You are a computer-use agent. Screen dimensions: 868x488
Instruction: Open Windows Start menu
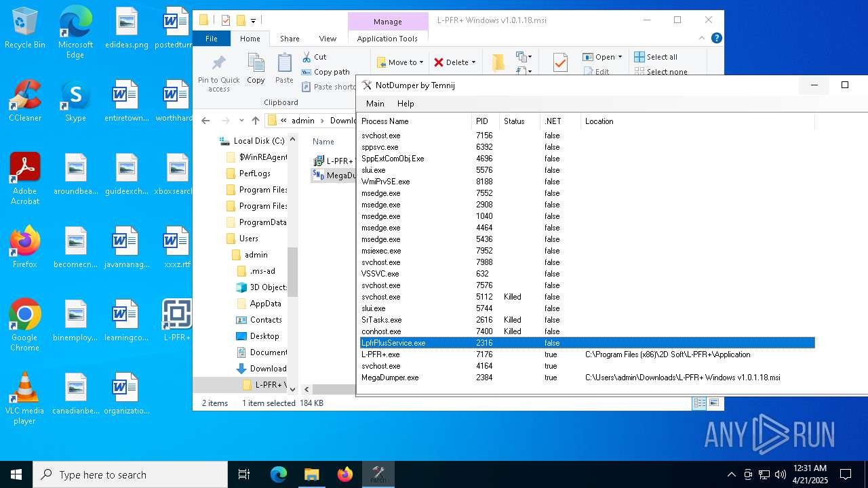click(16, 474)
